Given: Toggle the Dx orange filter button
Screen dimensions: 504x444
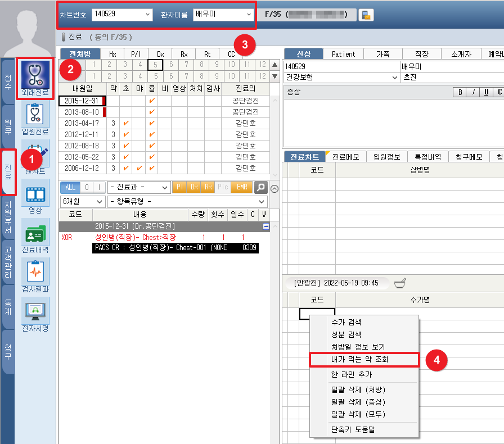Looking at the screenshot, I should pos(194,187).
